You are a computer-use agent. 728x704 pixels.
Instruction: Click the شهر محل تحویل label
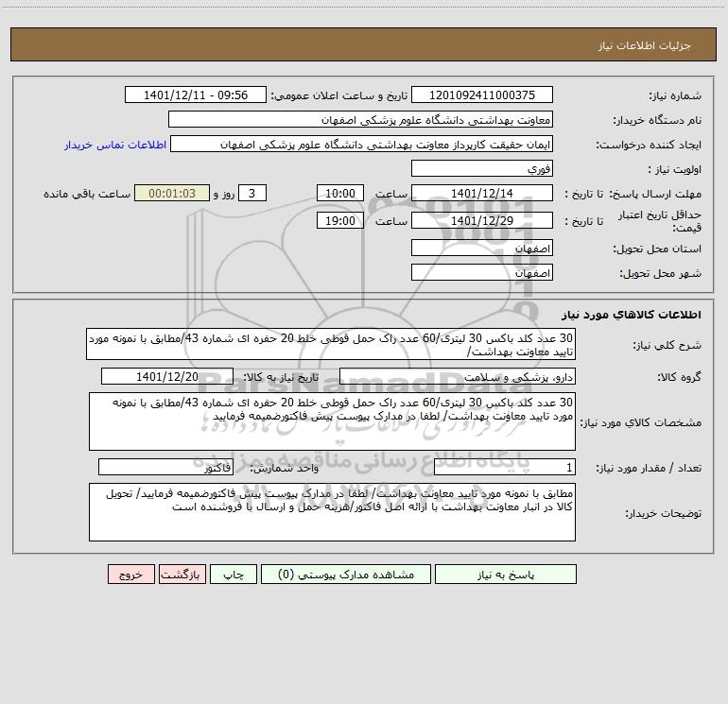click(661, 273)
